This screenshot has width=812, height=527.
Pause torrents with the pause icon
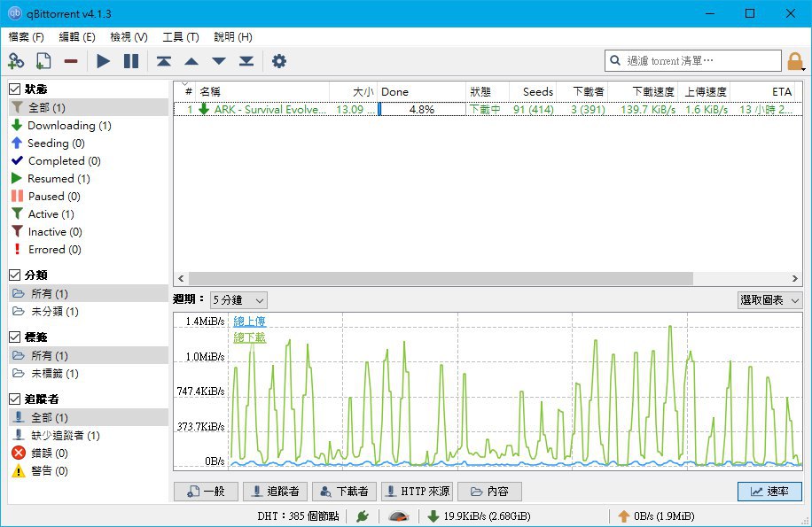coord(131,61)
